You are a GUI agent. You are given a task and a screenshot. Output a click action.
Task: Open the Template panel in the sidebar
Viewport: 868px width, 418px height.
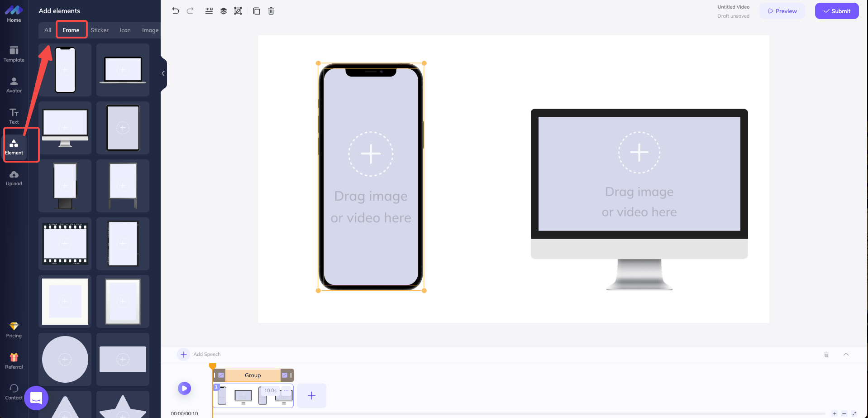coord(14,54)
